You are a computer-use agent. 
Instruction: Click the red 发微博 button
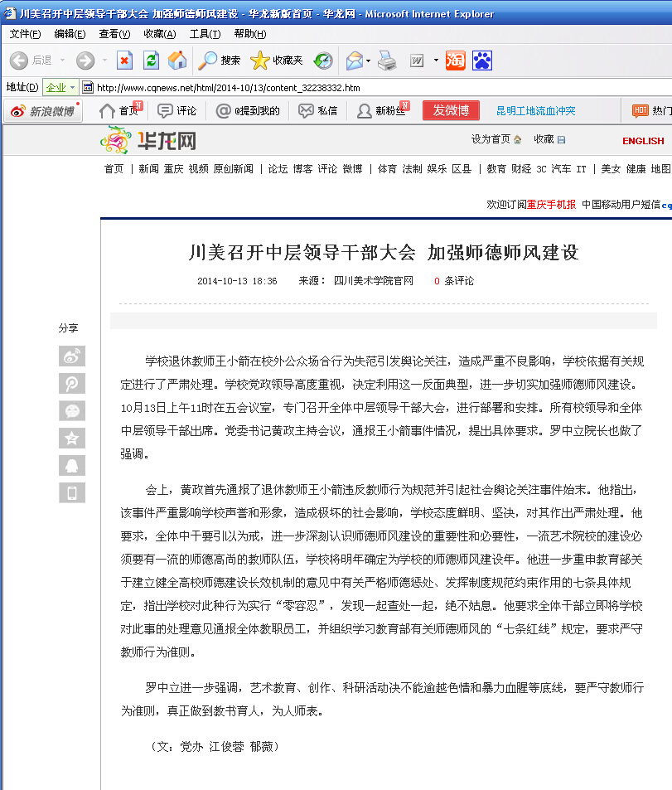coord(451,110)
